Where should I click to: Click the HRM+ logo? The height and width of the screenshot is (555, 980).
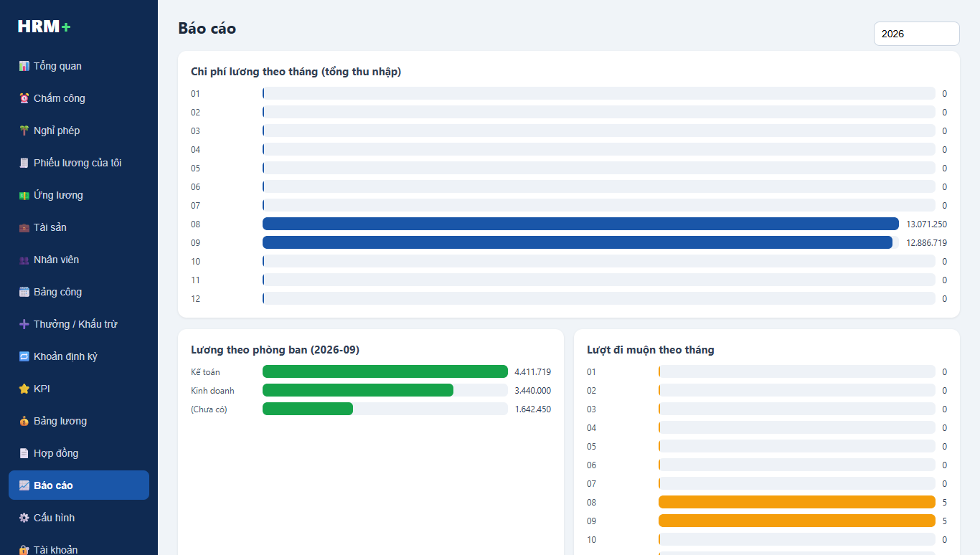click(44, 27)
